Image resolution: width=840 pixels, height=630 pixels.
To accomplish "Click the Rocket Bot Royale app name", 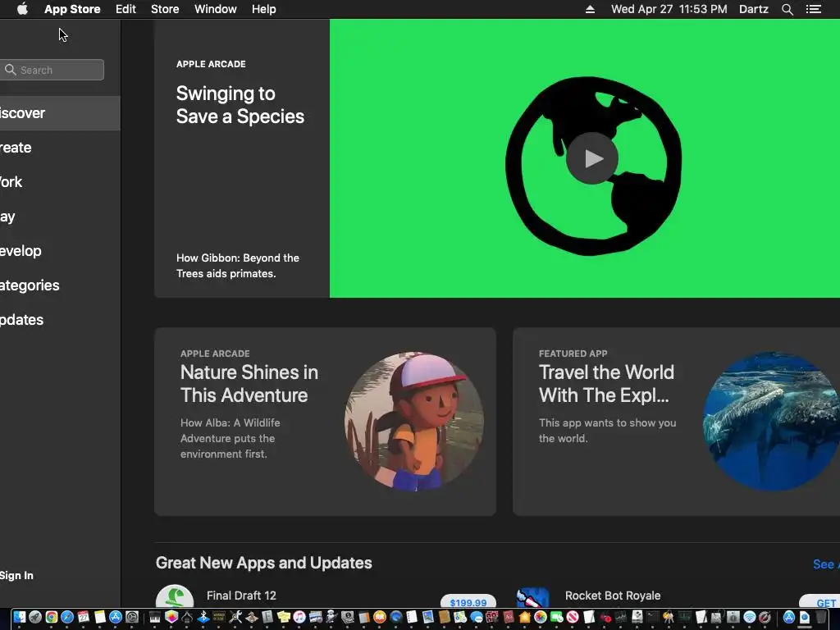I will tap(613, 596).
